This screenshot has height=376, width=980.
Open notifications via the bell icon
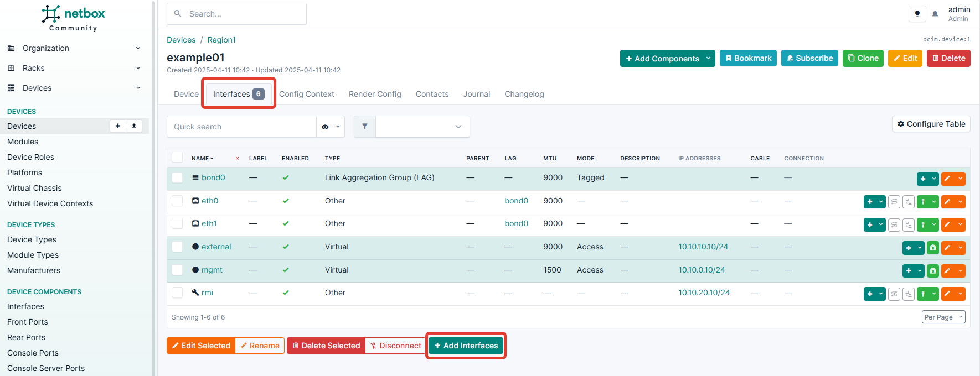935,14
